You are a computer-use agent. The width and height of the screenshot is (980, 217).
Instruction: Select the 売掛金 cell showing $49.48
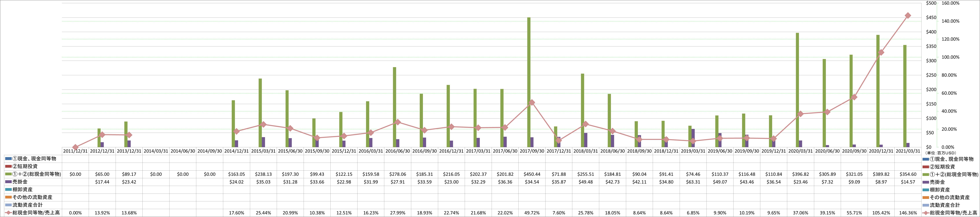pyautogui.click(x=585, y=182)
